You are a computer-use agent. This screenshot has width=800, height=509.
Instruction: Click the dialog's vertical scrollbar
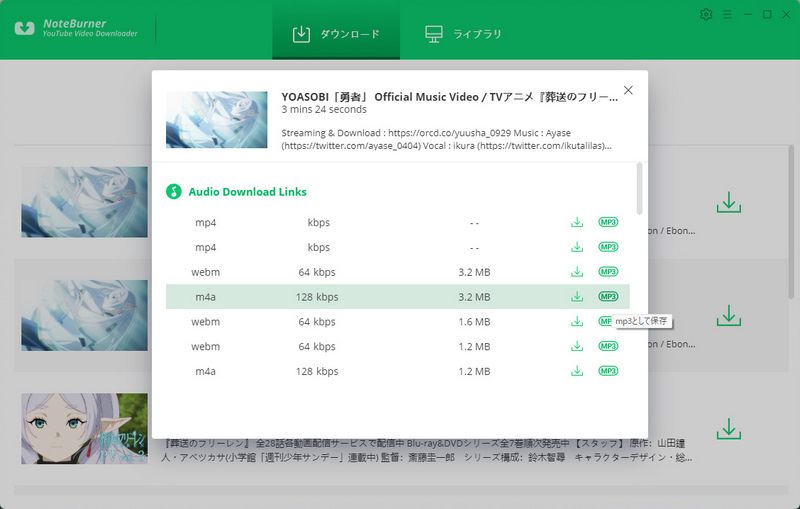pos(639,189)
